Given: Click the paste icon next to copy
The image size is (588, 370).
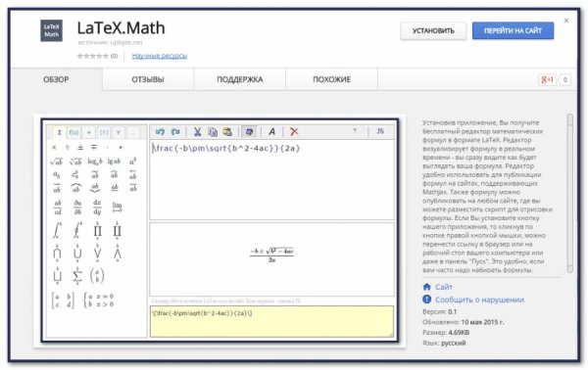Looking at the screenshot, I should coord(227,131).
